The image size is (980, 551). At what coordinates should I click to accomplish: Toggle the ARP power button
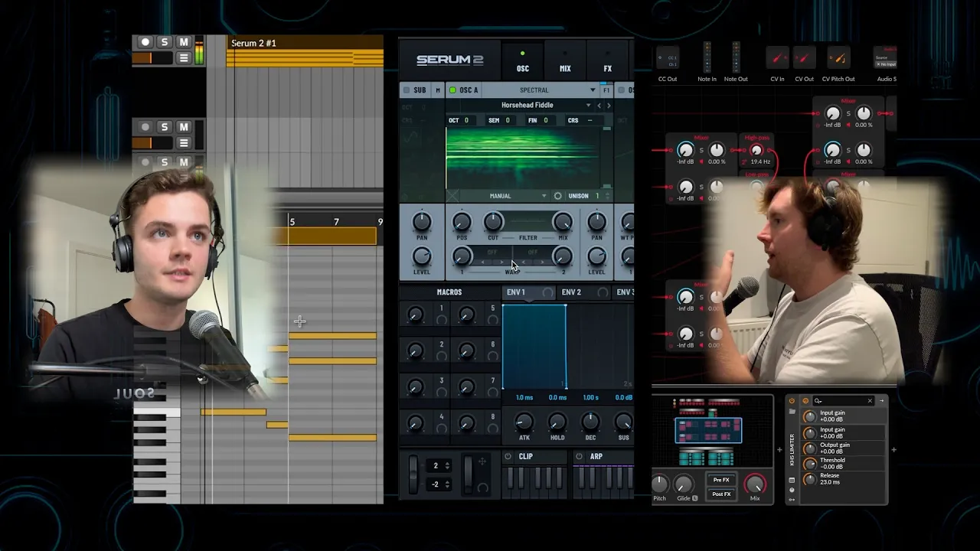click(579, 457)
